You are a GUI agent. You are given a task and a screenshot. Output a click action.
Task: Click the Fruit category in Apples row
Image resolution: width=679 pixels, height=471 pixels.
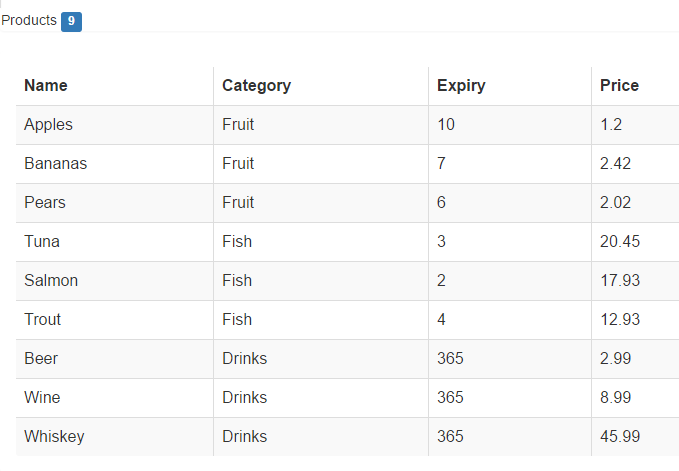click(238, 125)
